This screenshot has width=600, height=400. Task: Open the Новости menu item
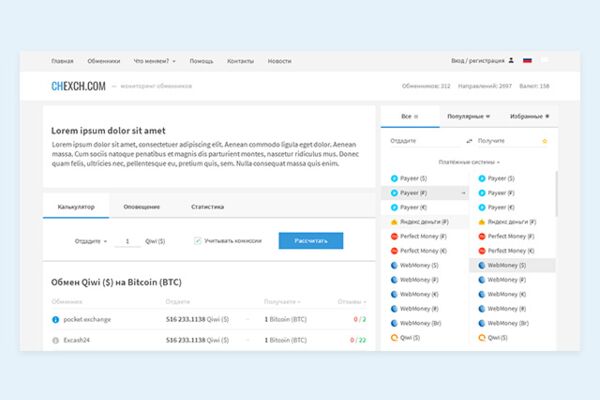(279, 61)
